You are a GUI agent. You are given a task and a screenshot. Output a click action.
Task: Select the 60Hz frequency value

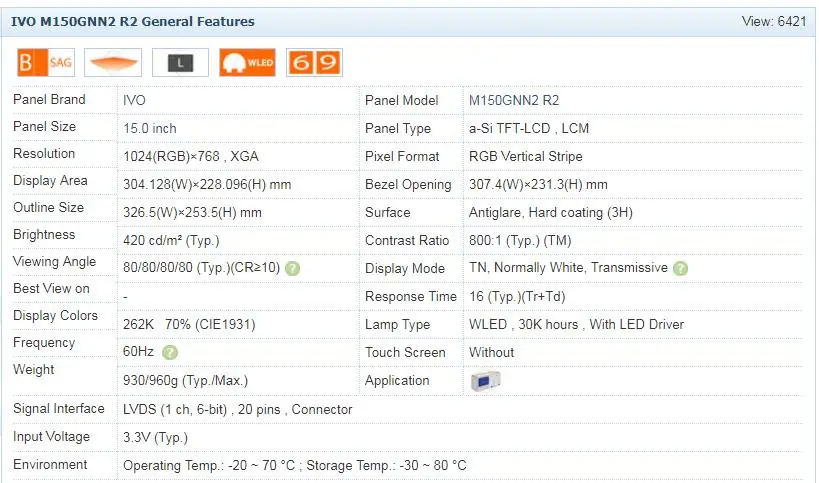click(x=138, y=352)
